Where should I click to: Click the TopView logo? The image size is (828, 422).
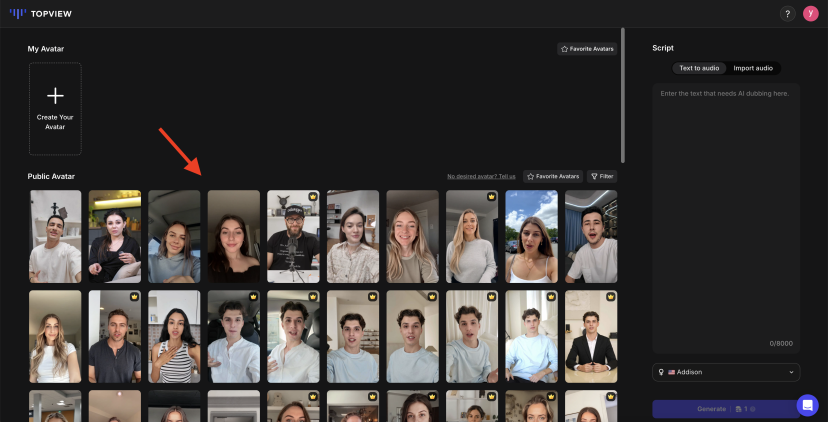(x=41, y=14)
